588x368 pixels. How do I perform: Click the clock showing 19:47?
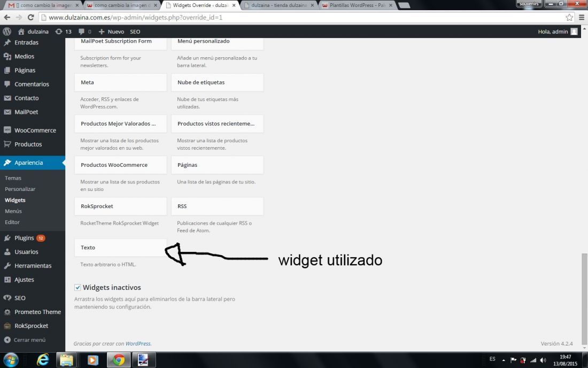(x=566, y=357)
